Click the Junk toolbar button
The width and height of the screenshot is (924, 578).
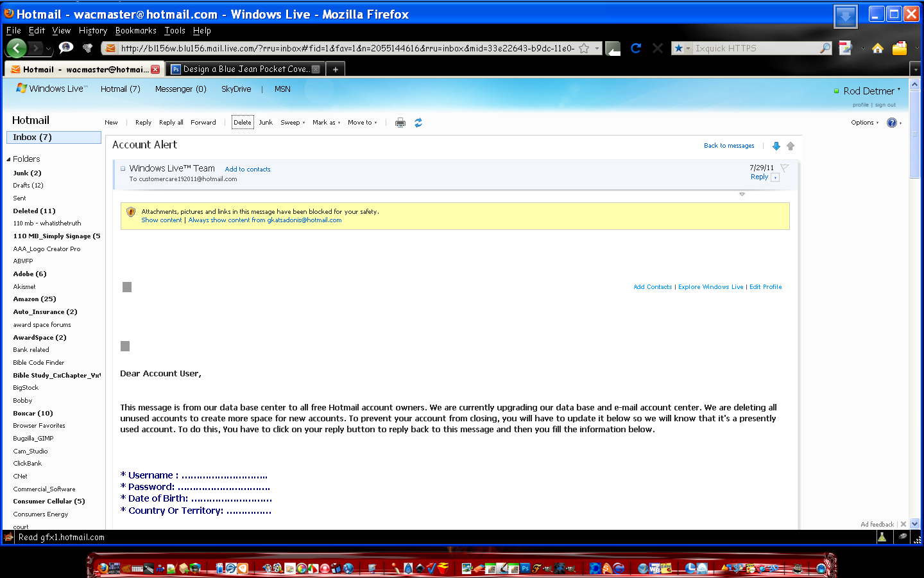coord(266,123)
